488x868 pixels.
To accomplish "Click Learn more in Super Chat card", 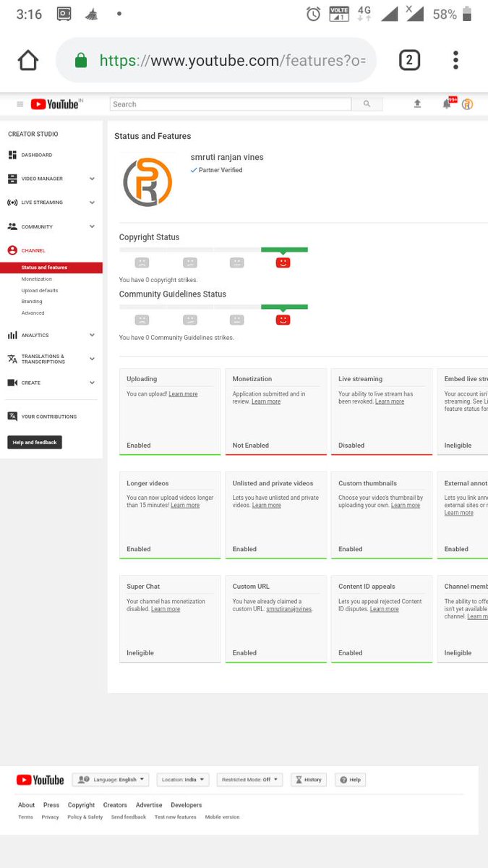I will (166, 609).
